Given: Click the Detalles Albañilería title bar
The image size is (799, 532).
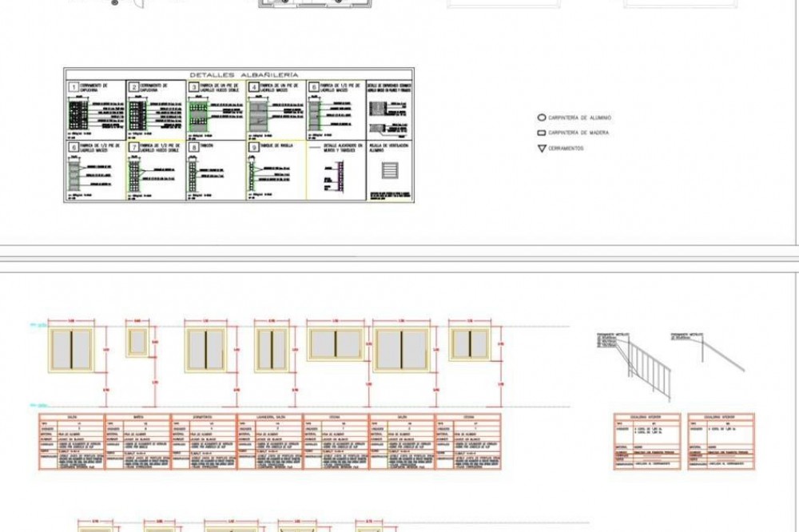Looking at the screenshot, I should pyautogui.click(x=237, y=73).
